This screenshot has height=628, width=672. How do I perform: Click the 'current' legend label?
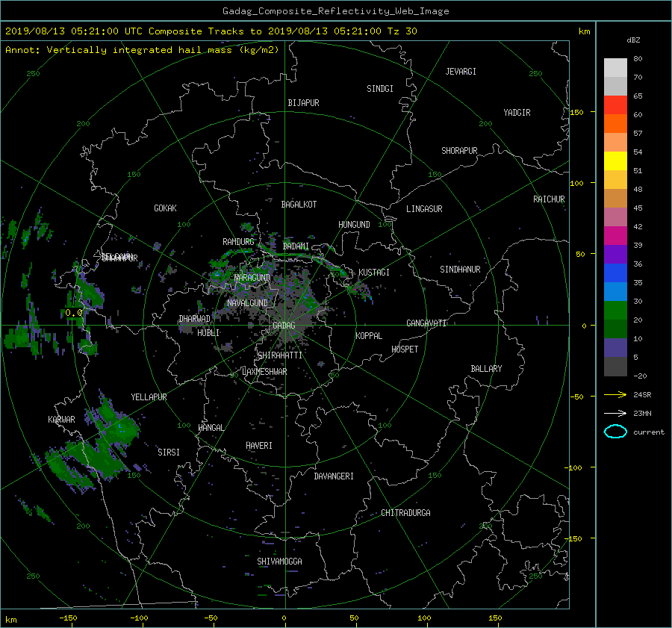click(x=648, y=432)
